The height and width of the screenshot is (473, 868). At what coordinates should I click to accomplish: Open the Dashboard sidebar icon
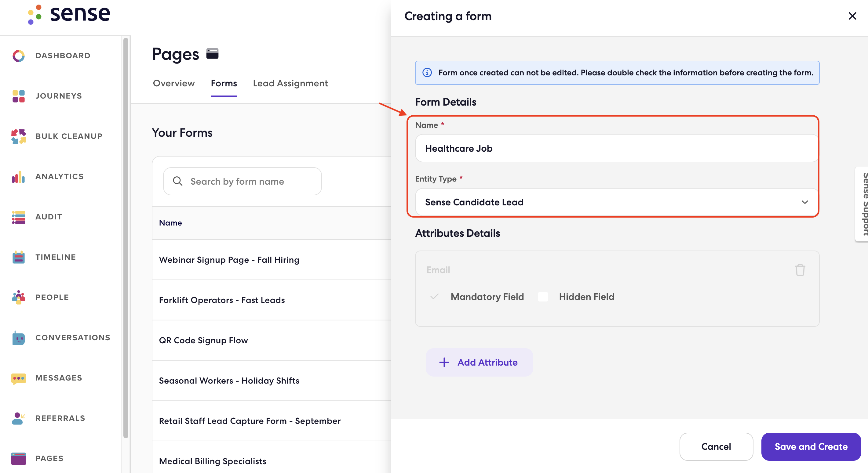coord(19,56)
